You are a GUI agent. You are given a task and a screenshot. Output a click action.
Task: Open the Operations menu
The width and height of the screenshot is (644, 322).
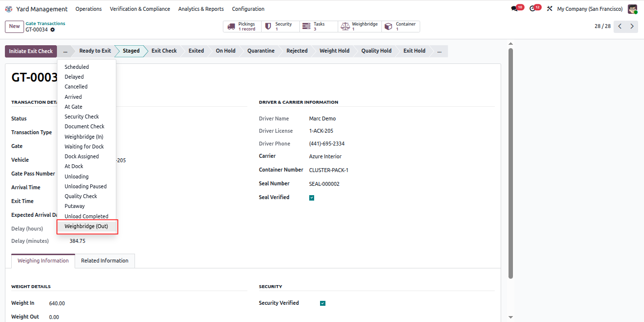coord(88,9)
